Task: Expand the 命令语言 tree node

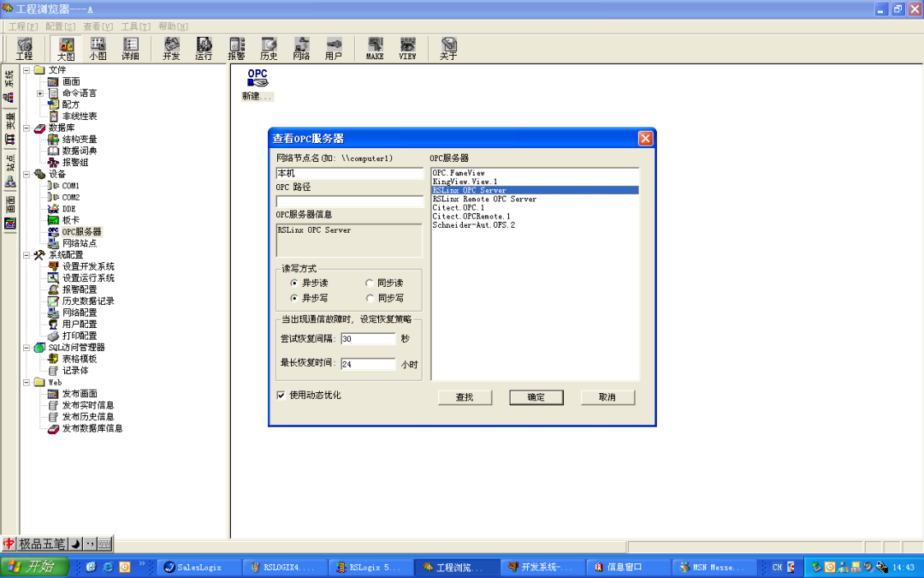Action: 40,93
